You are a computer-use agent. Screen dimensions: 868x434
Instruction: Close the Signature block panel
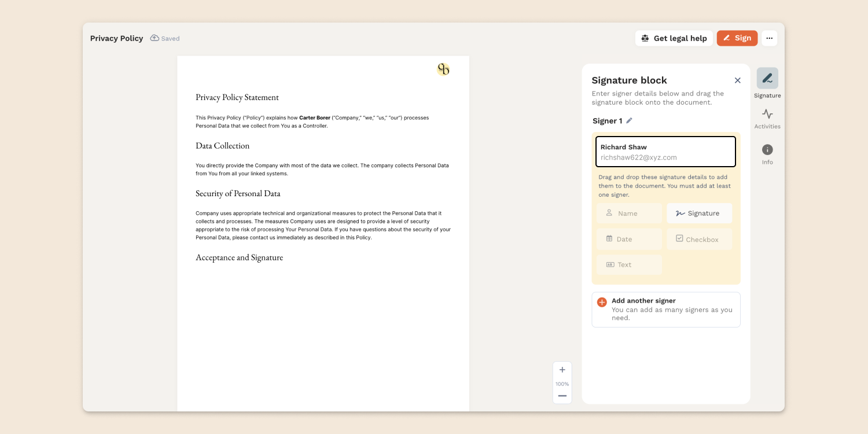(x=737, y=80)
